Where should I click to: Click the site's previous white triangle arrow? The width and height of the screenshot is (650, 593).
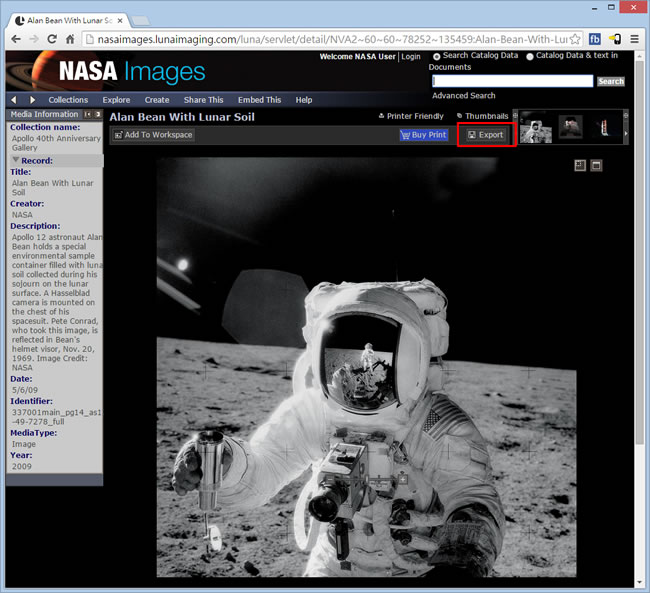pyautogui.click(x=14, y=100)
